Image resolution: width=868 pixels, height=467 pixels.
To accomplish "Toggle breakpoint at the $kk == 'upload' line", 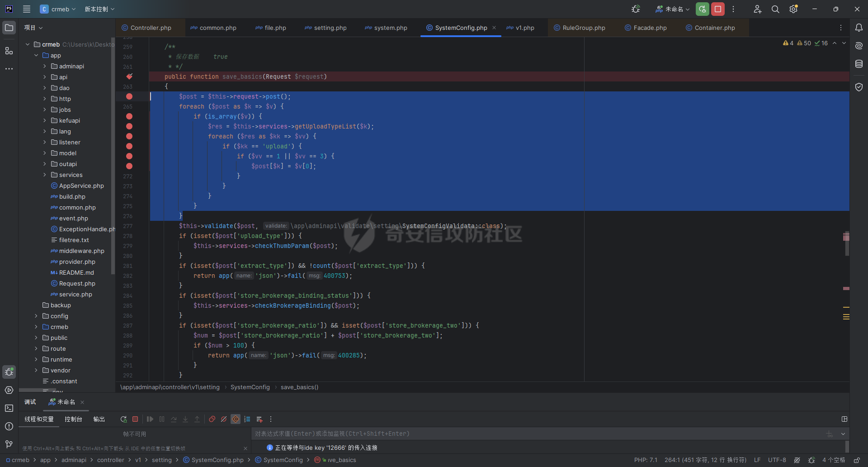I will coord(129,146).
